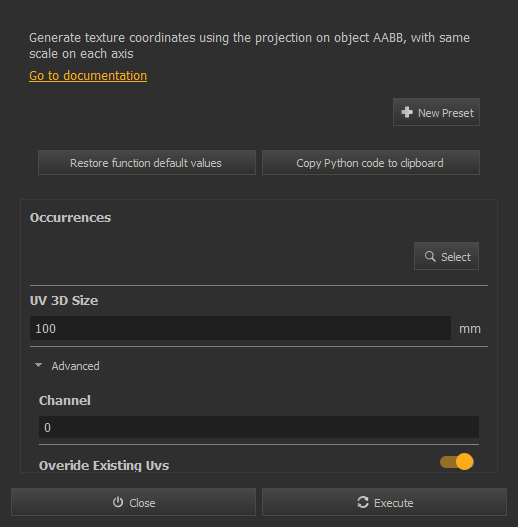Restore function default values
518x527 pixels.
(147, 163)
